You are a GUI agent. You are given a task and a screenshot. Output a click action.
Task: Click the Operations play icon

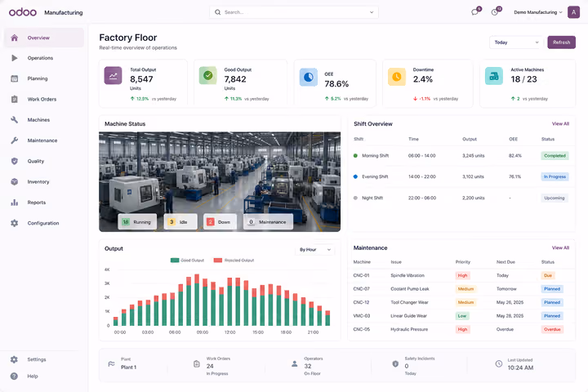point(14,58)
